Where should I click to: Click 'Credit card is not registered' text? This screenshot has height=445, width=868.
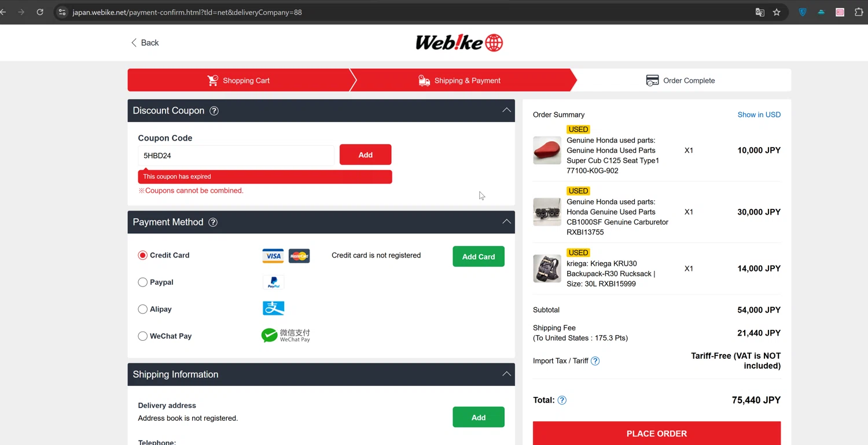pos(376,255)
